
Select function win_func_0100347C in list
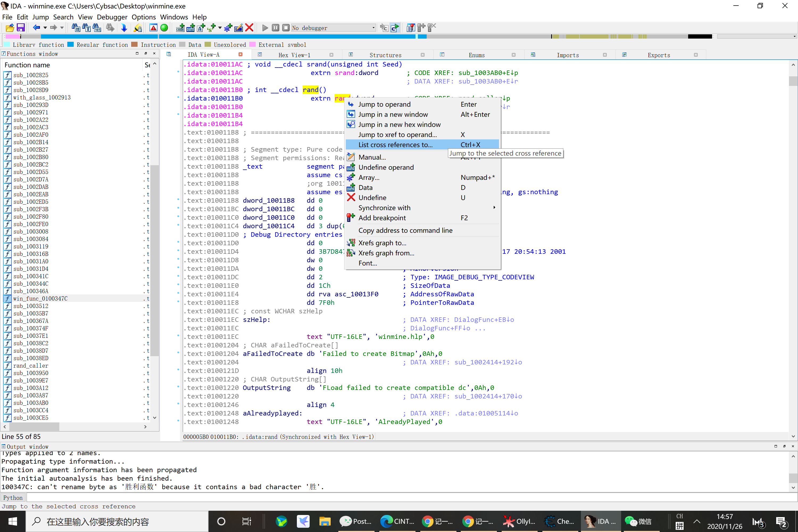click(40, 298)
